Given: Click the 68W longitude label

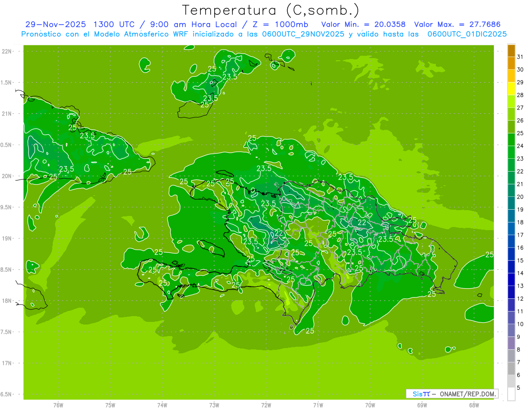Looking at the screenshot, I should 474,405.
